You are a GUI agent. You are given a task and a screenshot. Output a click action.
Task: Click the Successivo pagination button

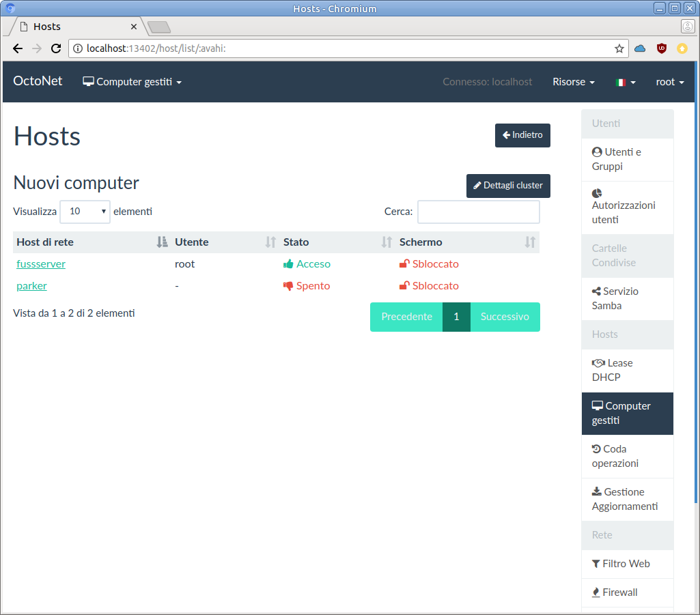pos(505,317)
